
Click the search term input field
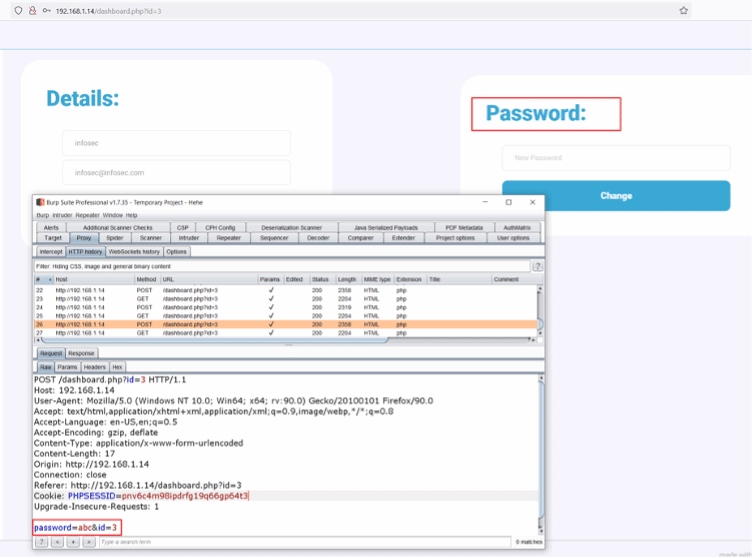[300, 541]
